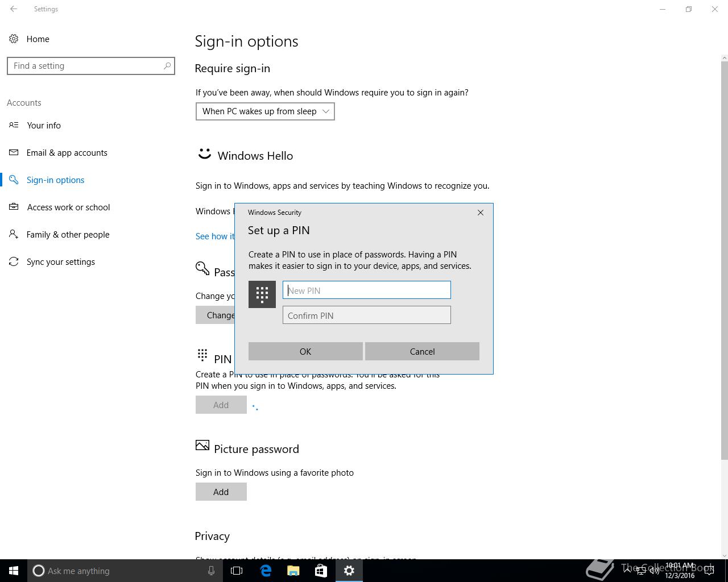Click the Settings gear in the taskbar
728x582 pixels.
coord(349,571)
